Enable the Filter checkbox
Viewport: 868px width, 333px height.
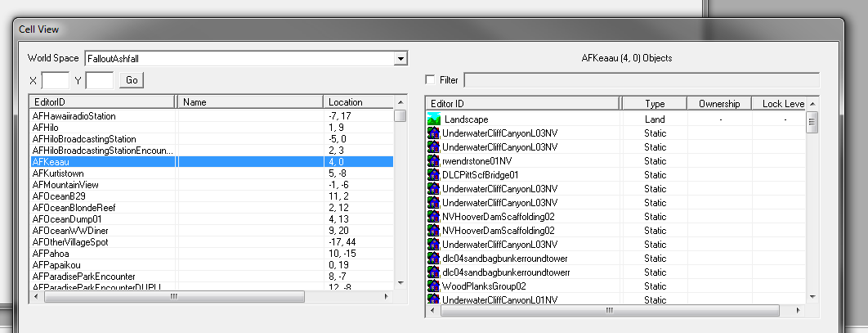[430, 80]
